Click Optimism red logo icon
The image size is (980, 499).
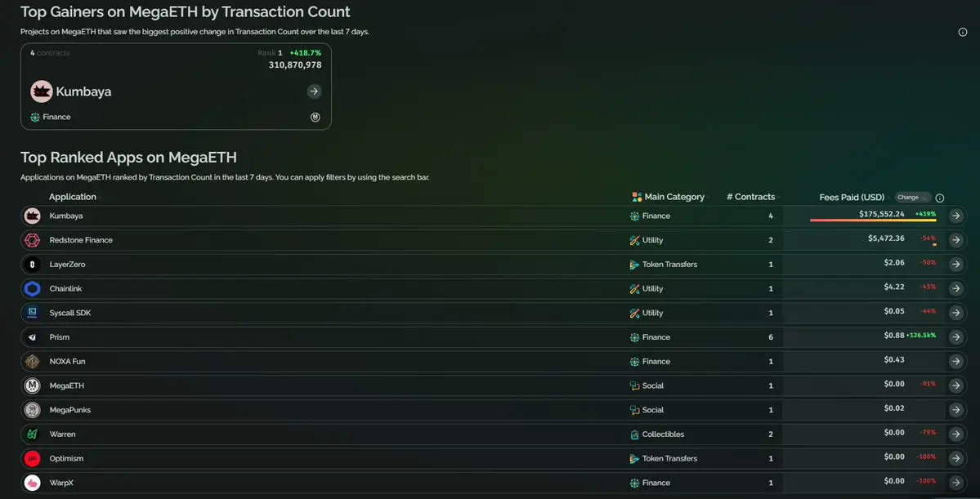(32, 458)
